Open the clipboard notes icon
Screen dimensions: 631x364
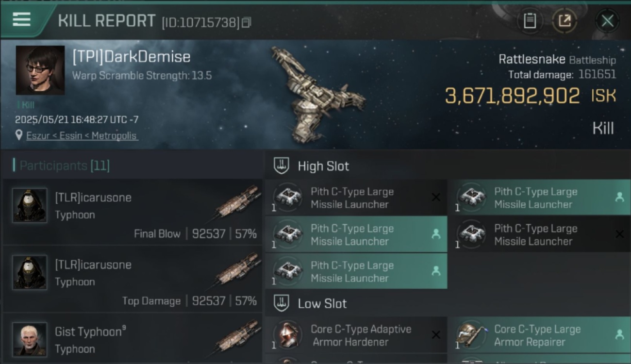pyautogui.click(x=530, y=21)
